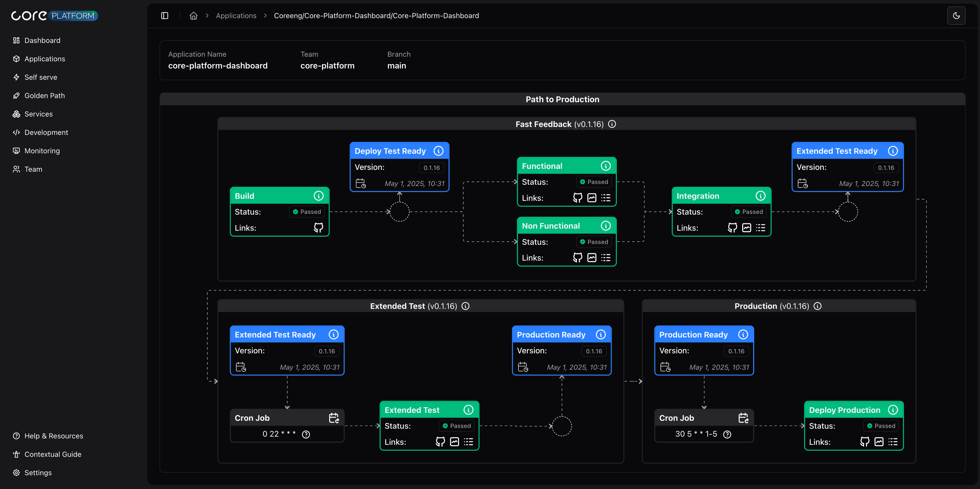Viewport: 980px width, 489px height.
Task: Open logs list link on Extended Test card
Action: point(468,441)
